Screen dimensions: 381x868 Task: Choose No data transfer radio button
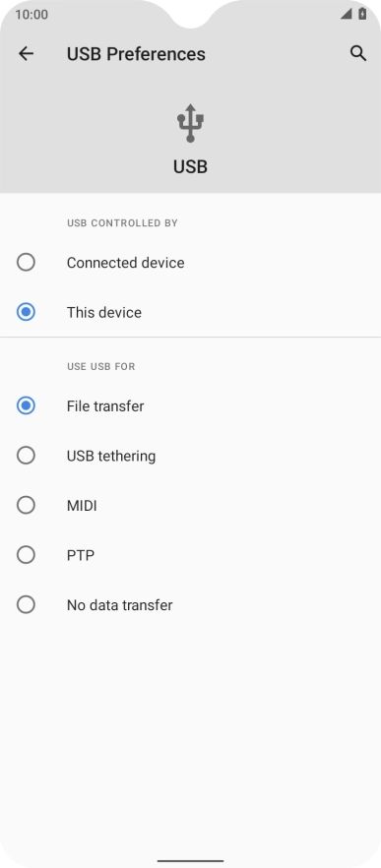point(26,604)
